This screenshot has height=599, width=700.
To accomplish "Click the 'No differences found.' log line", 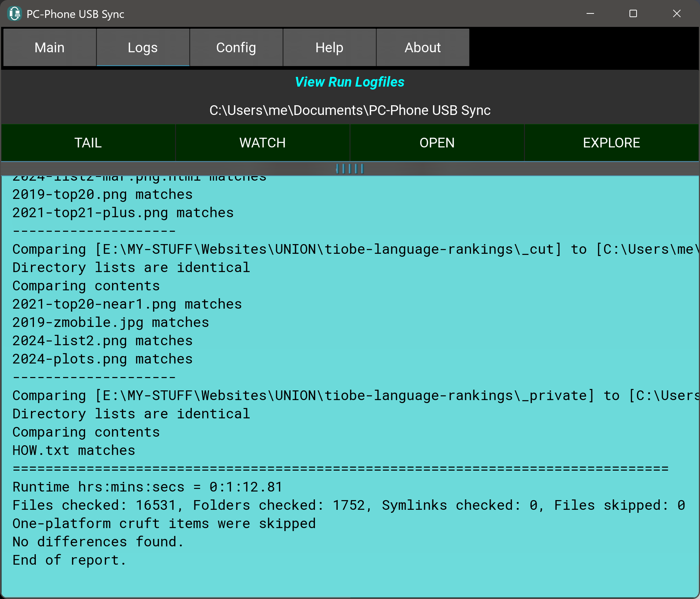I will coord(98,542).
